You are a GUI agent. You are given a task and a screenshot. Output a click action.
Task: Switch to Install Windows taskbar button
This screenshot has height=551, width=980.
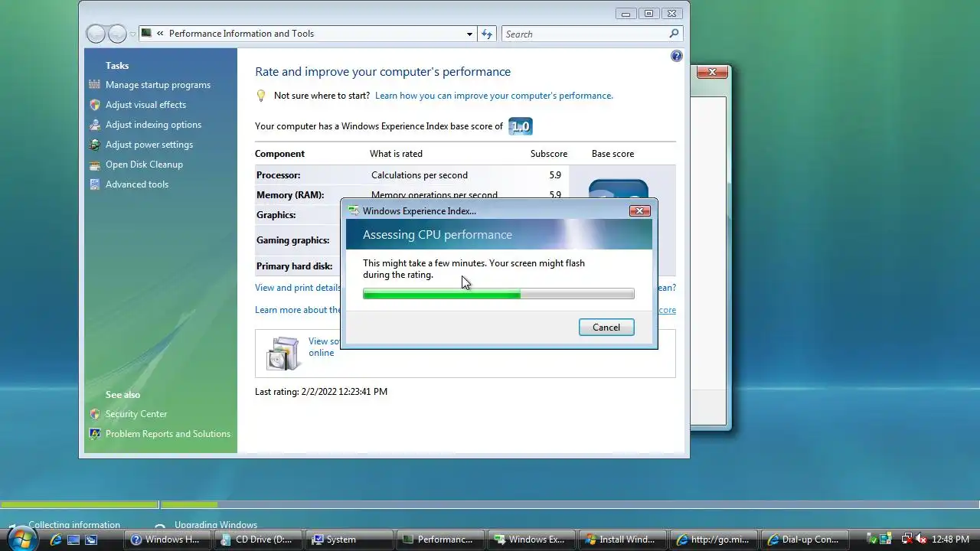click(x=622, y=540)
